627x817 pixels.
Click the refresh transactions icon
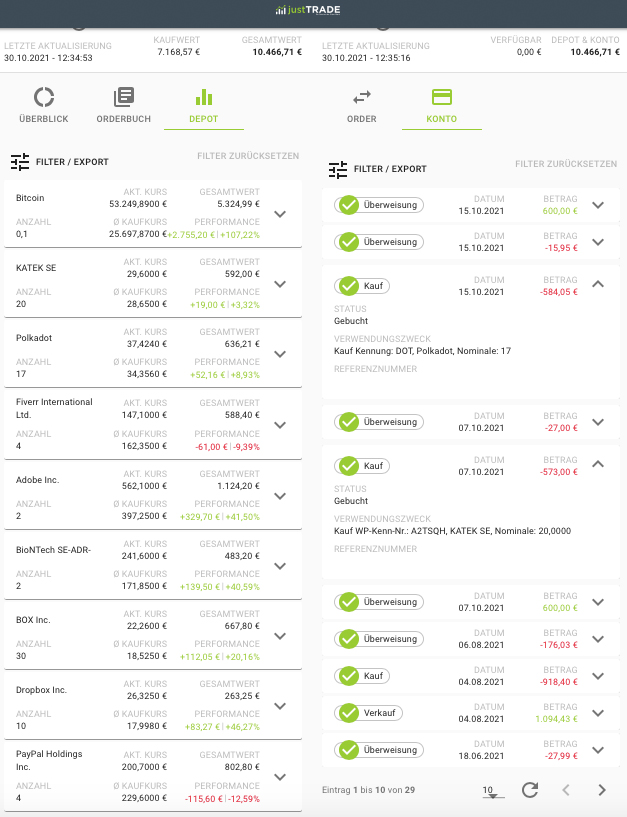tap(530, 790)
